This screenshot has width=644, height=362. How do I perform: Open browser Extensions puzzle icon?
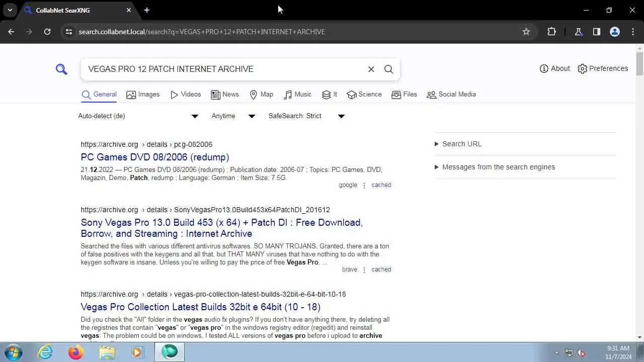coord(552,32)
